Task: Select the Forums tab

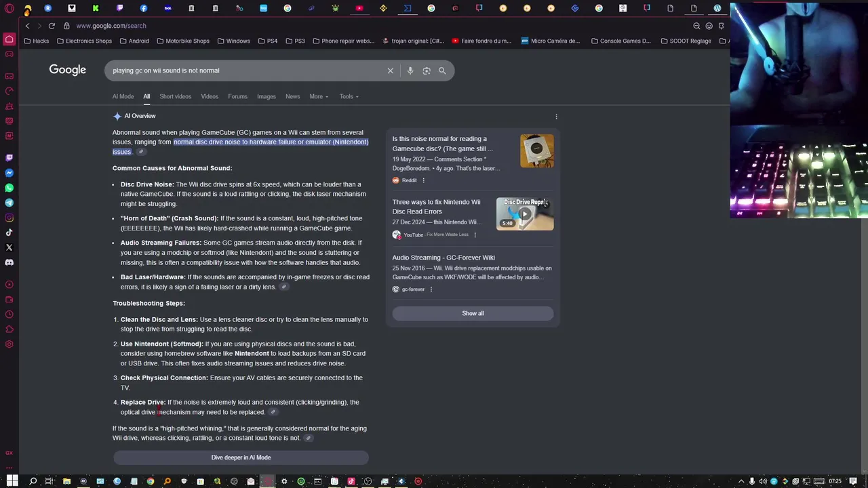Action: tap(237, 96)
